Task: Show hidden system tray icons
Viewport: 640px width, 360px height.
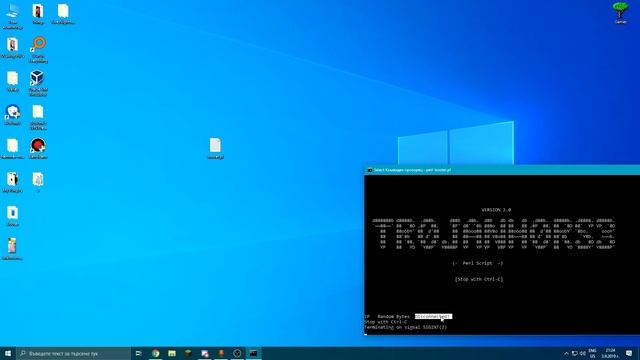Action: click(x=566, y=353)
